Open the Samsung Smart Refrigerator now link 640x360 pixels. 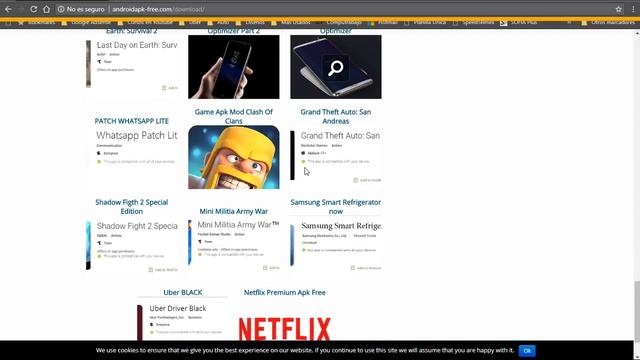coord(336,207)
